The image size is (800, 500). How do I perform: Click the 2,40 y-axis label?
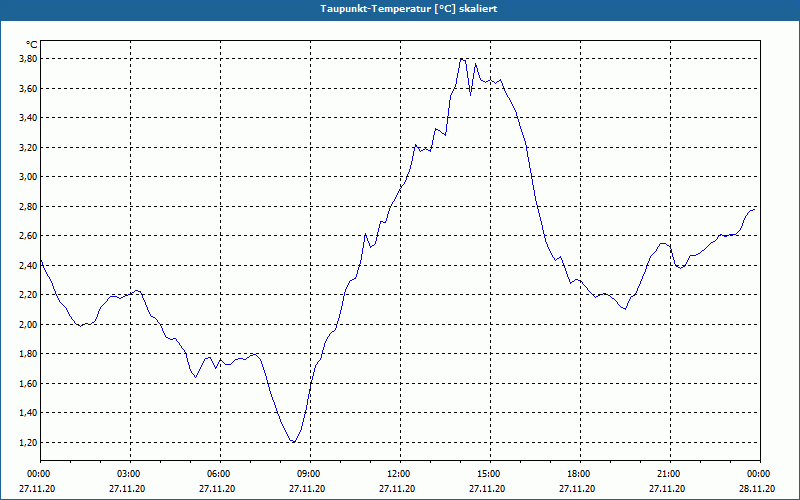[28, 265]
